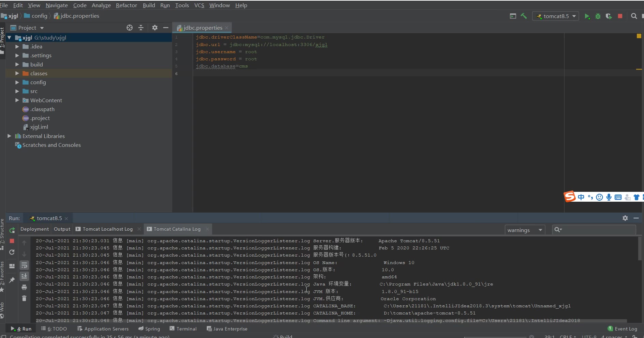Run with Coverage using the shield icon
This screenshot has width=644, height=338.
point(609,16)
